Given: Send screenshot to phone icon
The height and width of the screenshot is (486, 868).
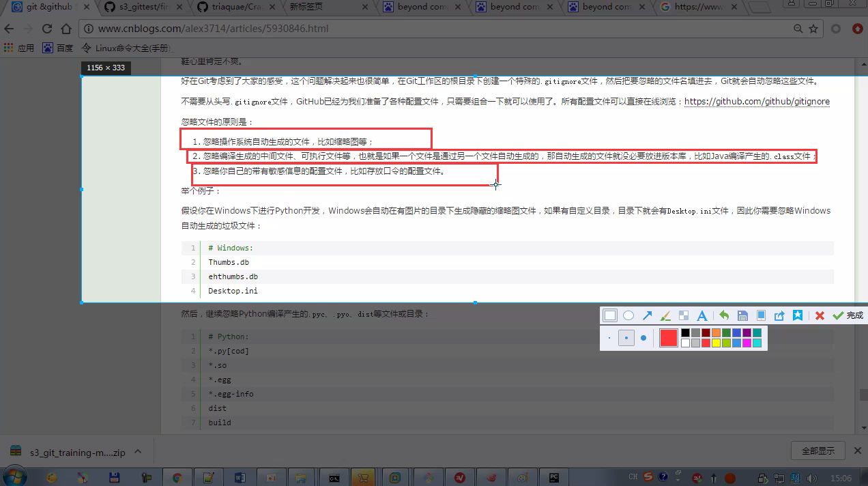Looking at the screenshot, I should click(x=761, y=315).
